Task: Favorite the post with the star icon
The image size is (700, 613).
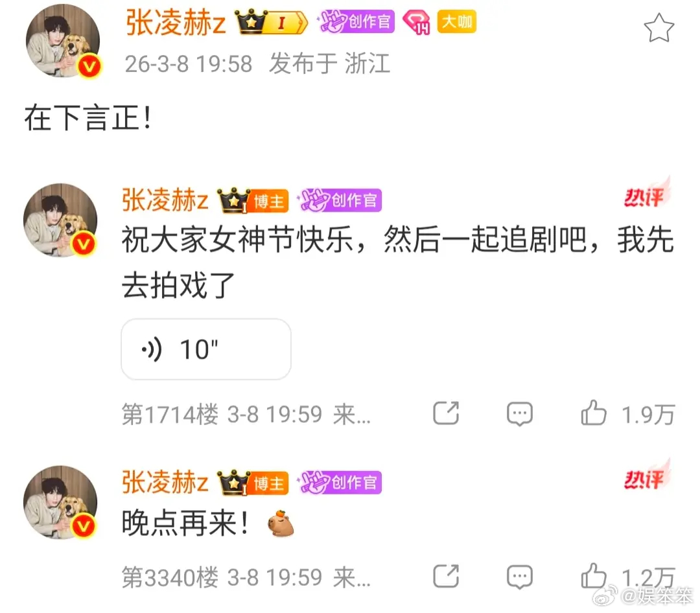Action: click(659, 28)
